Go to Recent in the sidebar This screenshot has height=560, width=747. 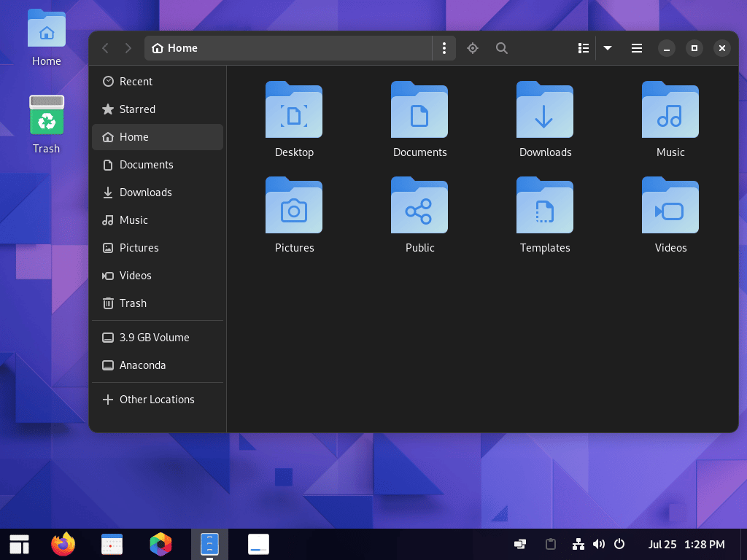[158, 82]
